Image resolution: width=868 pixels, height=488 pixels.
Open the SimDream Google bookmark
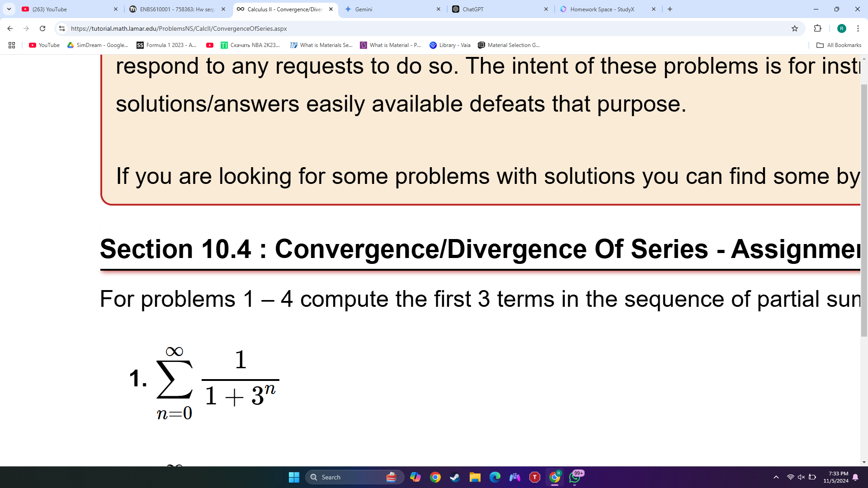98,45
